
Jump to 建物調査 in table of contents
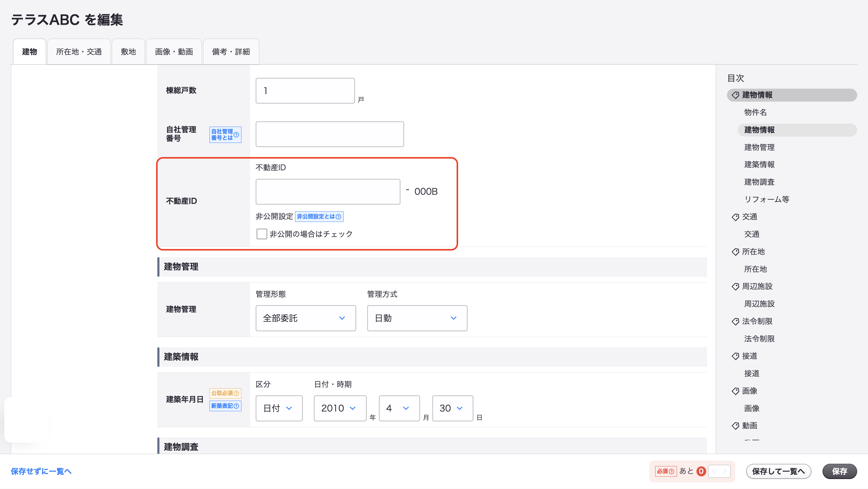pyautogui.click(x=759, y=182)
